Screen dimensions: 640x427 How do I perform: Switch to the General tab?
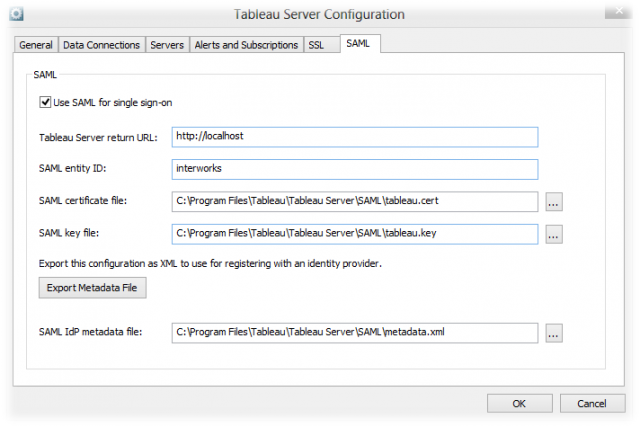(x=36, y=45)
